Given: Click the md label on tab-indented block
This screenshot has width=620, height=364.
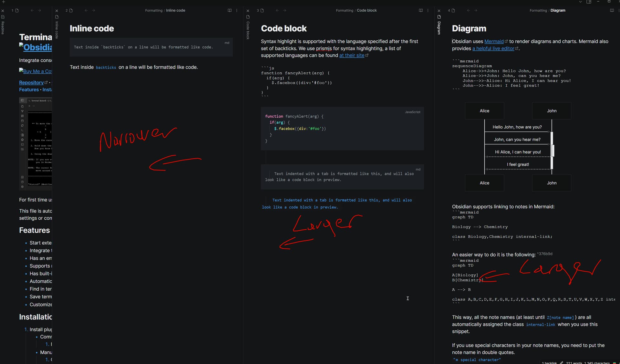Looking at the screenshot, I should tap(418, 170).
